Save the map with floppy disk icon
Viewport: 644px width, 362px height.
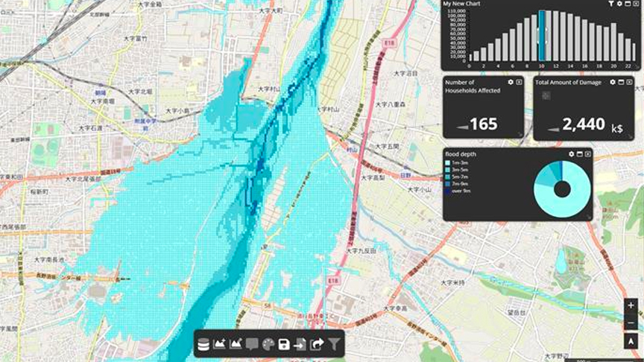(x=284, y=344)
